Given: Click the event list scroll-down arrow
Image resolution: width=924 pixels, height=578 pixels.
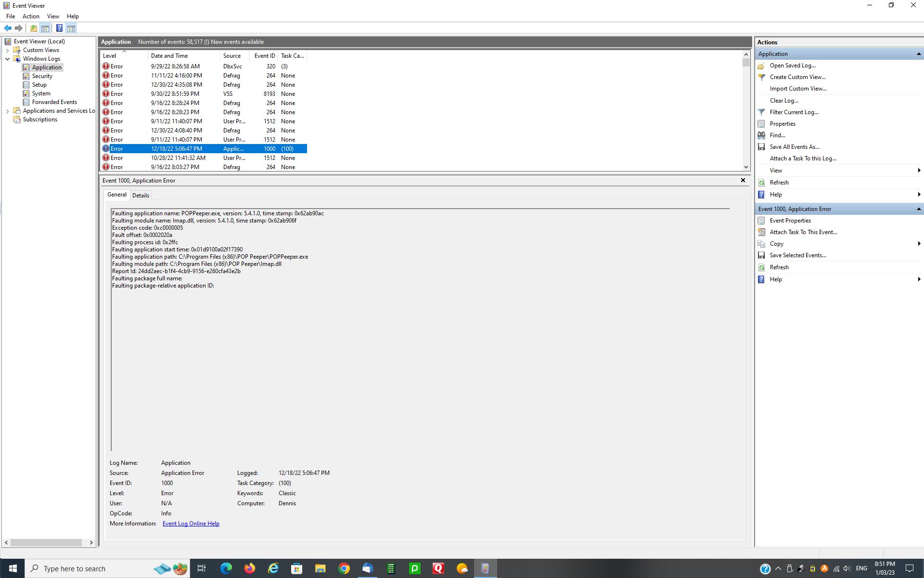Looking at the screenshot, I should pyautogui.click(x=746, y=167).
